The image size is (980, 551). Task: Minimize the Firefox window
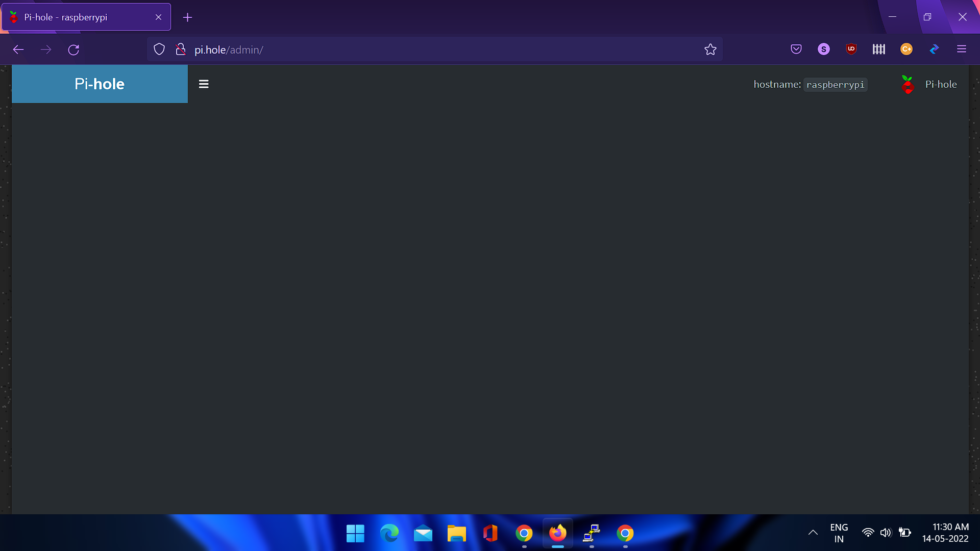click(892, 17)
